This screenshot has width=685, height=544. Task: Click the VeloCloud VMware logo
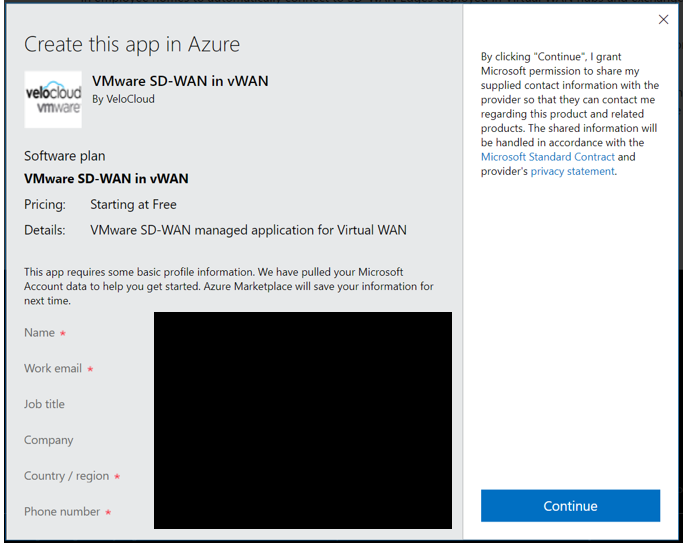(53, 100)
